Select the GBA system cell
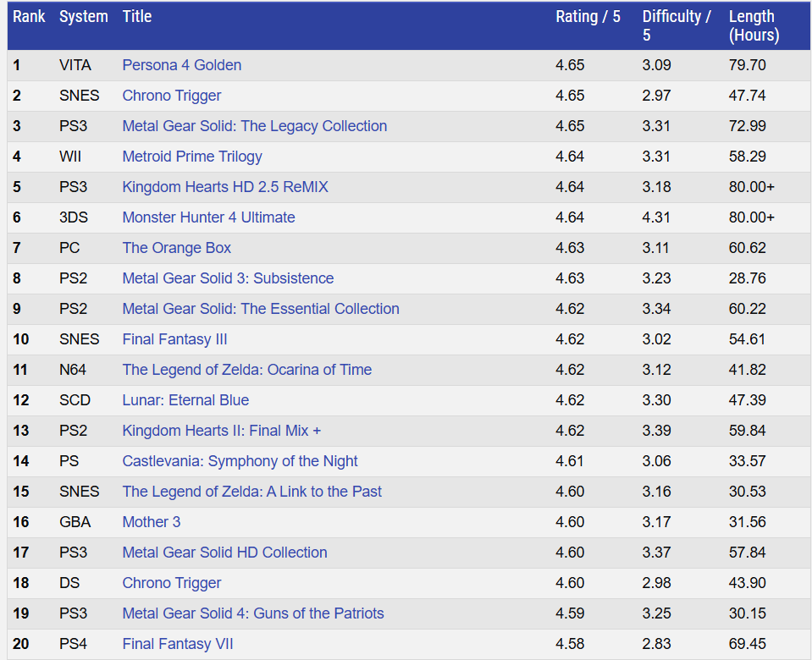The height and width of the screenshot is (660, 812). [75, 522]
